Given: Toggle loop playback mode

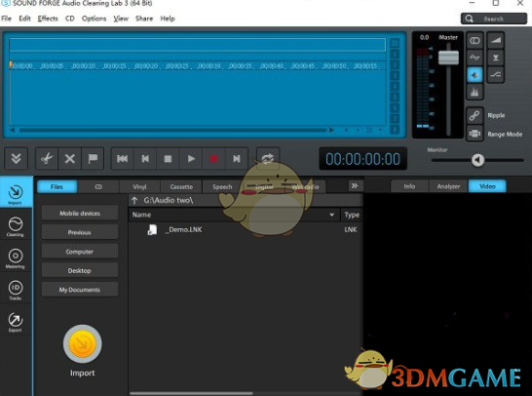Looking at the screenshot, I should point(268,159).
